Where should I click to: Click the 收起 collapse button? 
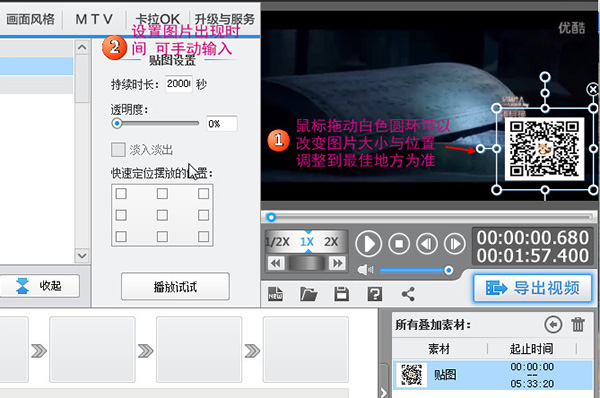pyautogui.click(x=39, y=286)
